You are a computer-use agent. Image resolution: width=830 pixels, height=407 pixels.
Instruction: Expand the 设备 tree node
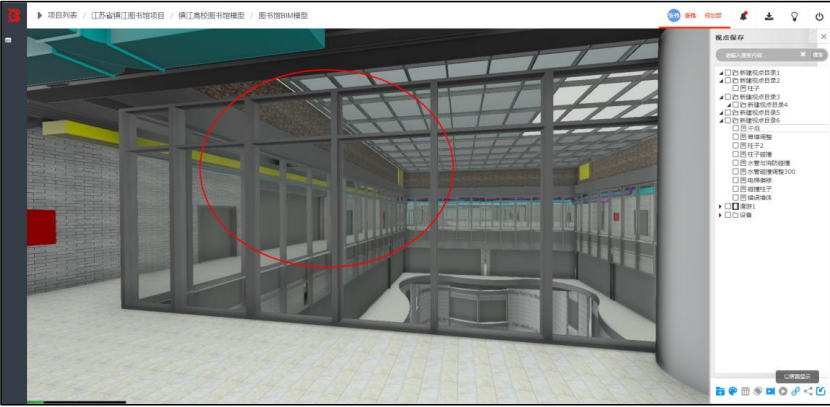[x=720, y=215]
